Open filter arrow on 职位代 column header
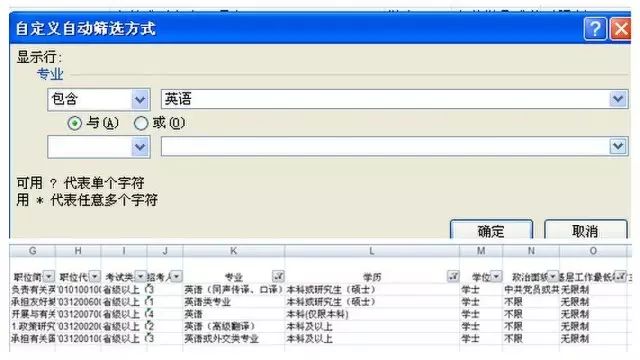Image resolution: width=640 pixels, height=360 pixels. 95,276
